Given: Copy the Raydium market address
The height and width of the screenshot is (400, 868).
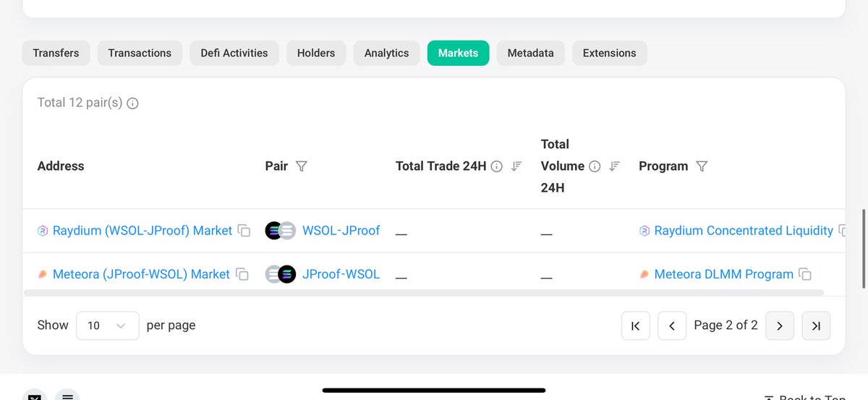Looking at the screenshot, I should (244, 231).
